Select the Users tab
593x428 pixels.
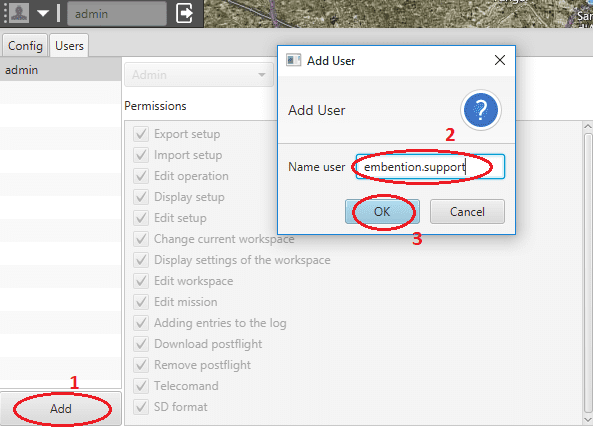[69, 46]
